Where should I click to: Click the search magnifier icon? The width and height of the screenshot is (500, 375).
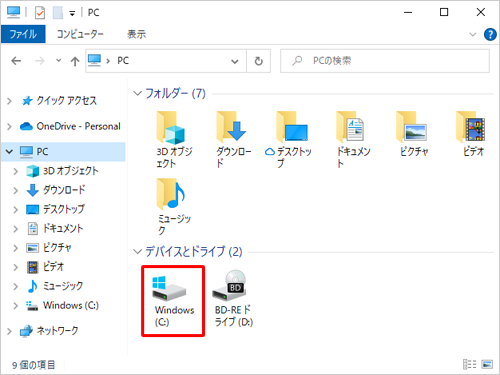pos(297,61)
